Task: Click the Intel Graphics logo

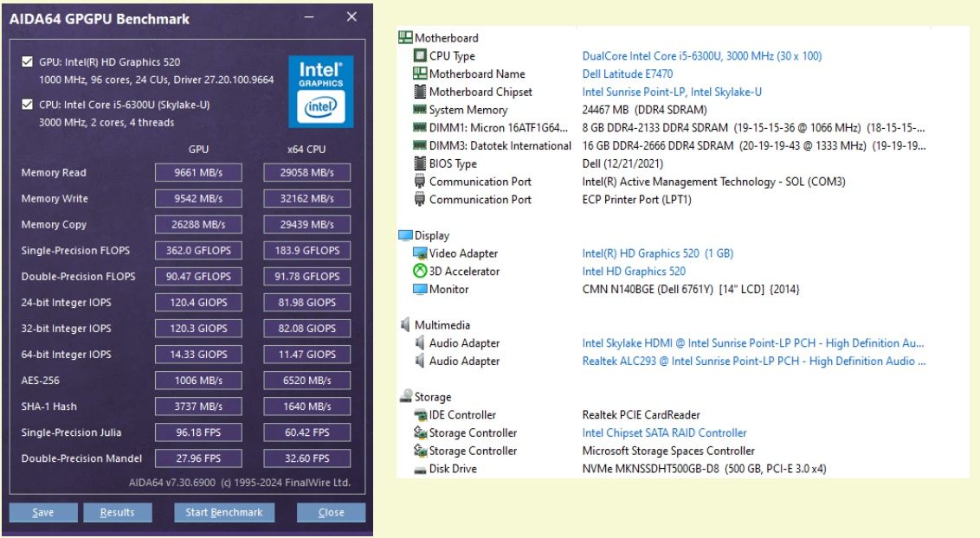Action: [321, 91]
